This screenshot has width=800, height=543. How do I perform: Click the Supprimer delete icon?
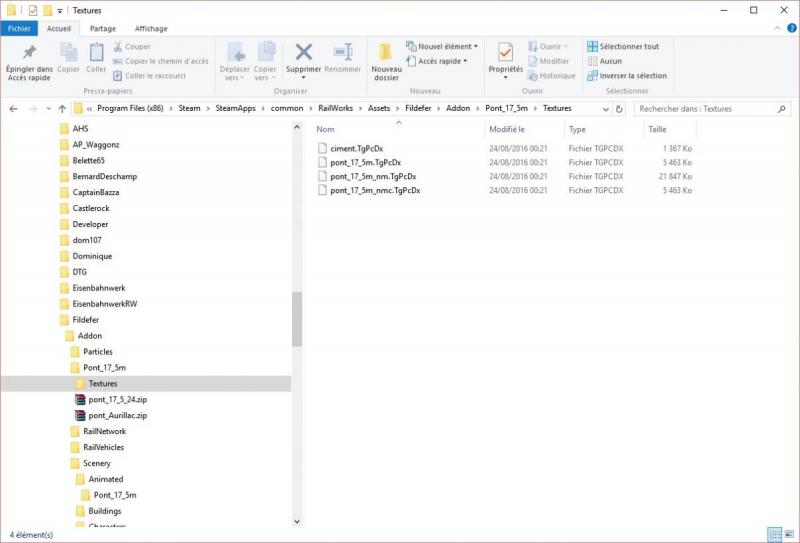pos(304,52)
